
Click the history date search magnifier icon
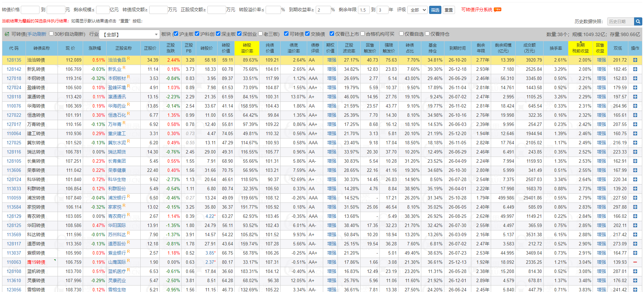638,21
